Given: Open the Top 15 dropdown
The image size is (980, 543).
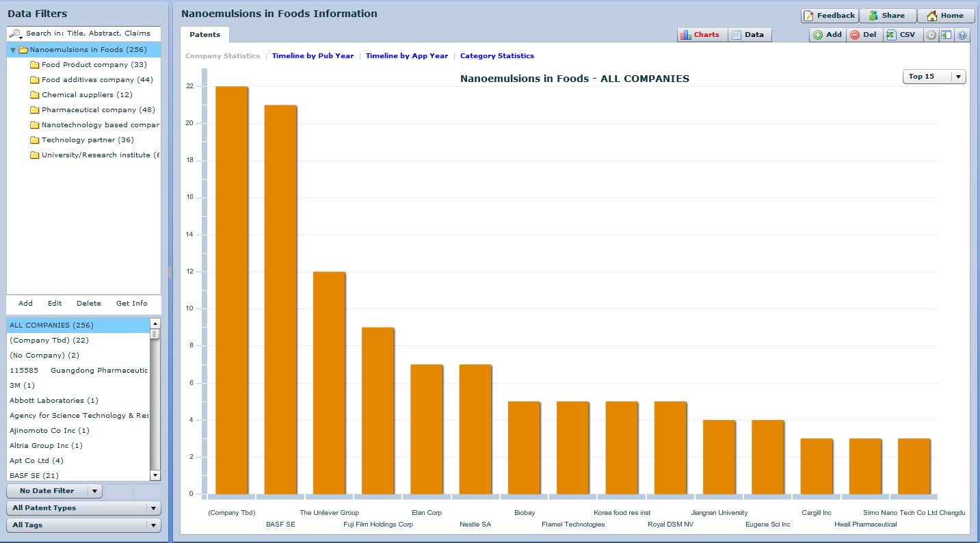Looking at the screenshot, I should tap(934, 77).
